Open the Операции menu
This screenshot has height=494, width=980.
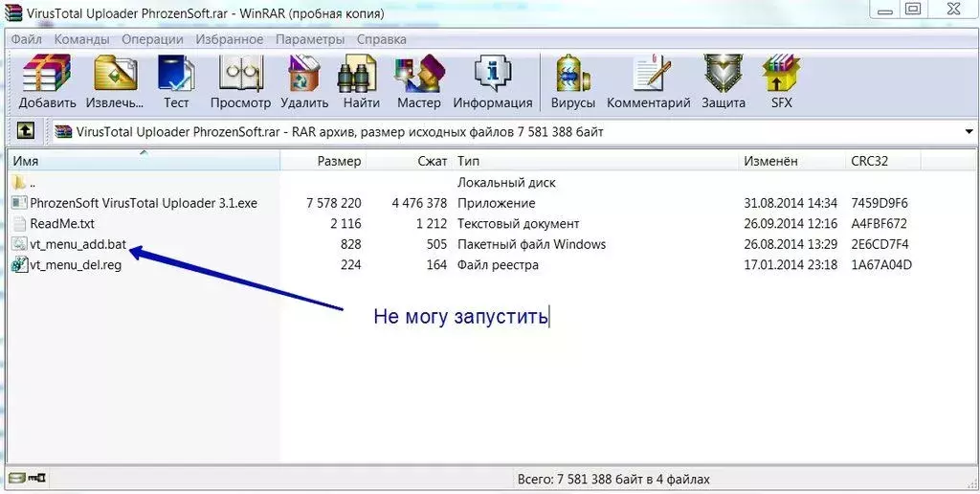click(x=152, y=39)
